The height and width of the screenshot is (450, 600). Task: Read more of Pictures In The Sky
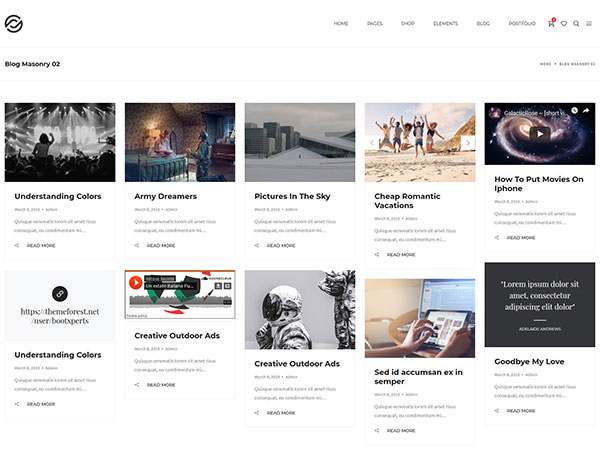click(281, 246)
